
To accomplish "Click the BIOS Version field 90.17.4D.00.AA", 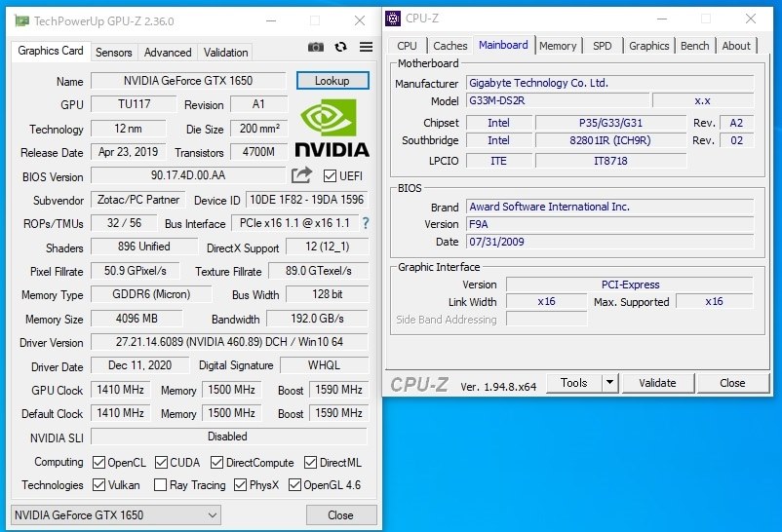I will click(188, 175).
